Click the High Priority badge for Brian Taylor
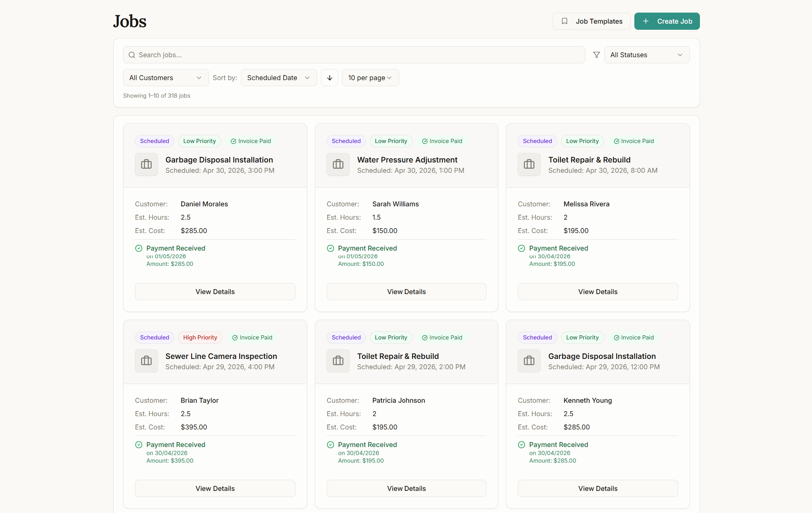812x513 pixels. 200,338
